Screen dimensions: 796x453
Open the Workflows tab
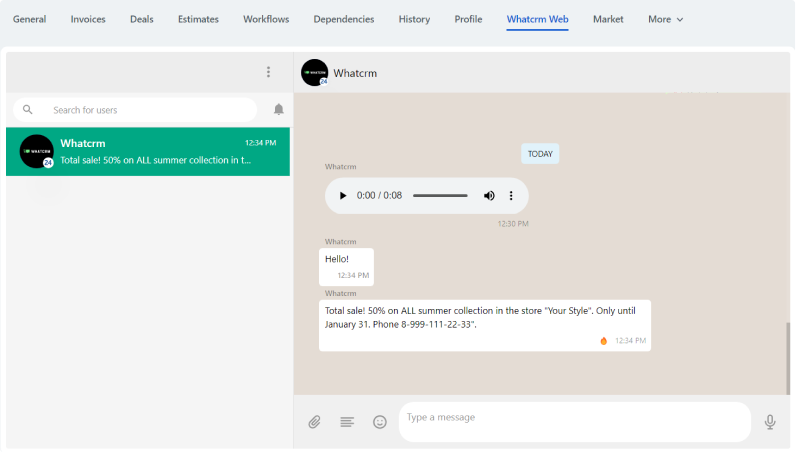pos(266,19)
